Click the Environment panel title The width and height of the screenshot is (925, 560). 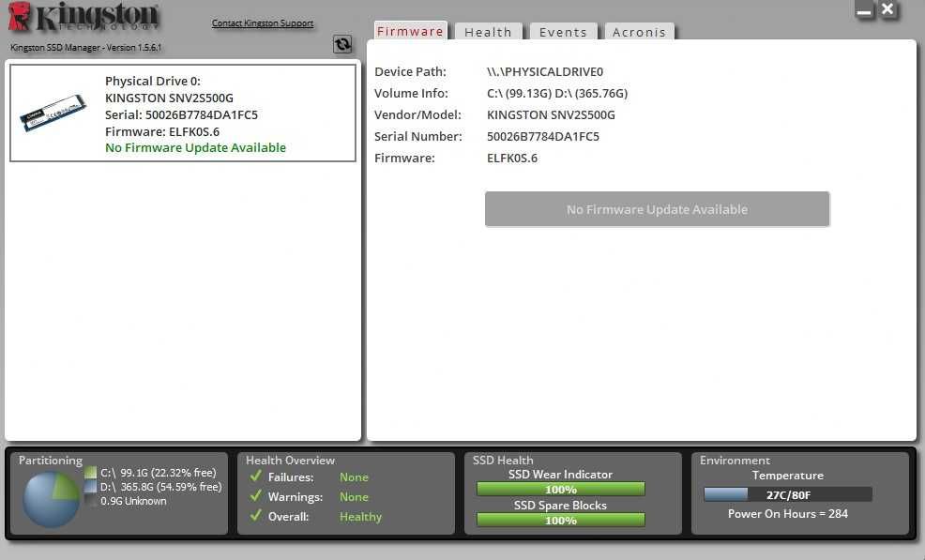pyautogui.click(x=735, y=461)
